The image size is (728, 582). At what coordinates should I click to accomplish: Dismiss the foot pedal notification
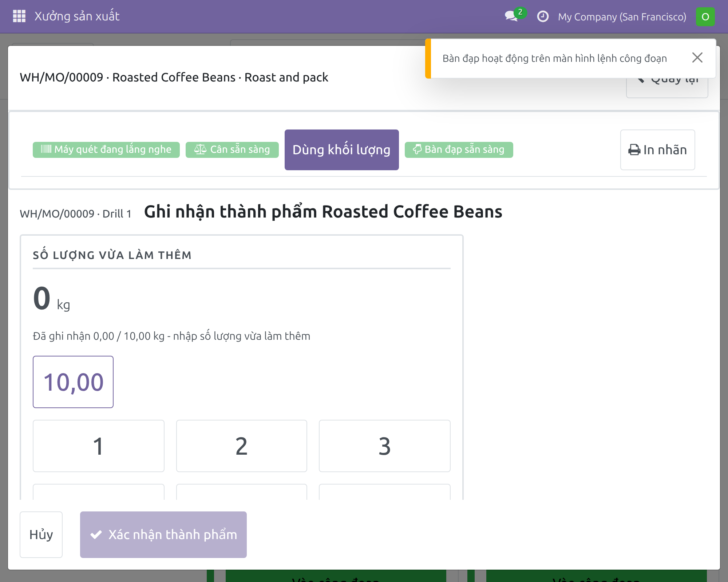tap(697, 57)
